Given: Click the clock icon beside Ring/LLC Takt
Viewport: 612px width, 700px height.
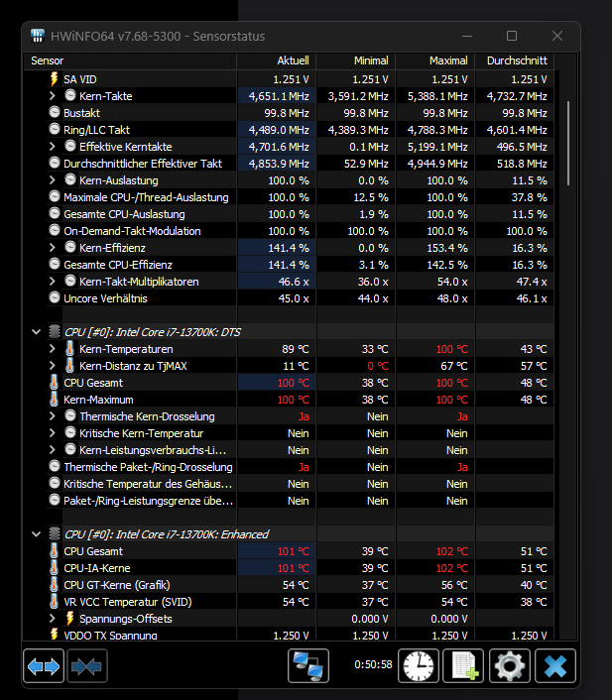Looking at the screenshot, I should [54, 130].
